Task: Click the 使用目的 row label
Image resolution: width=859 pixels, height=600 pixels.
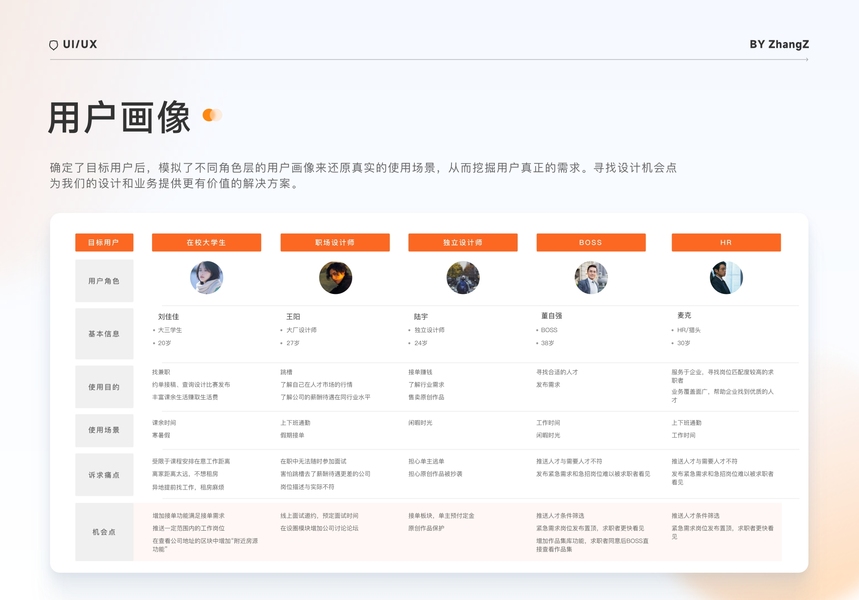Action: click(x=104, y=387)
